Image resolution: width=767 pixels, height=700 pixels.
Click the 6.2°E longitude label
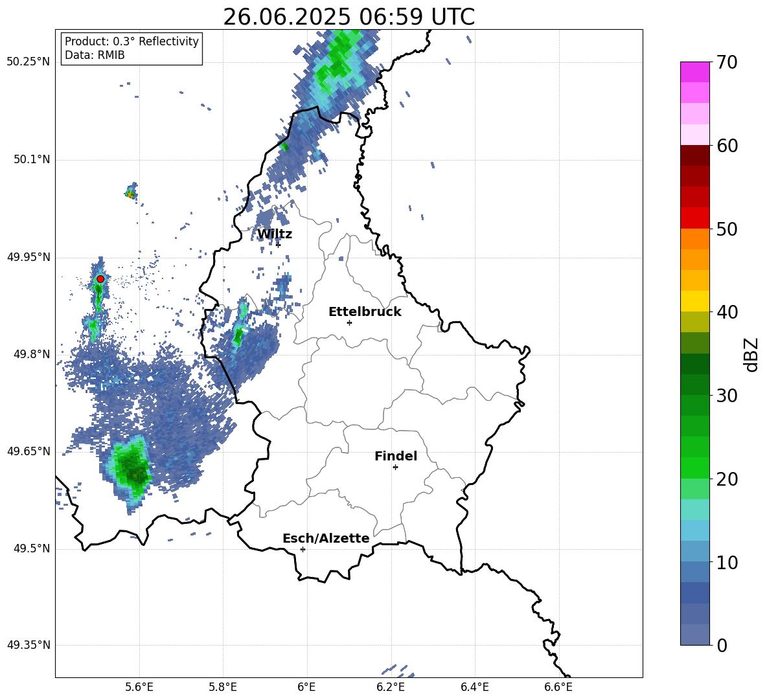coord(391,687)
